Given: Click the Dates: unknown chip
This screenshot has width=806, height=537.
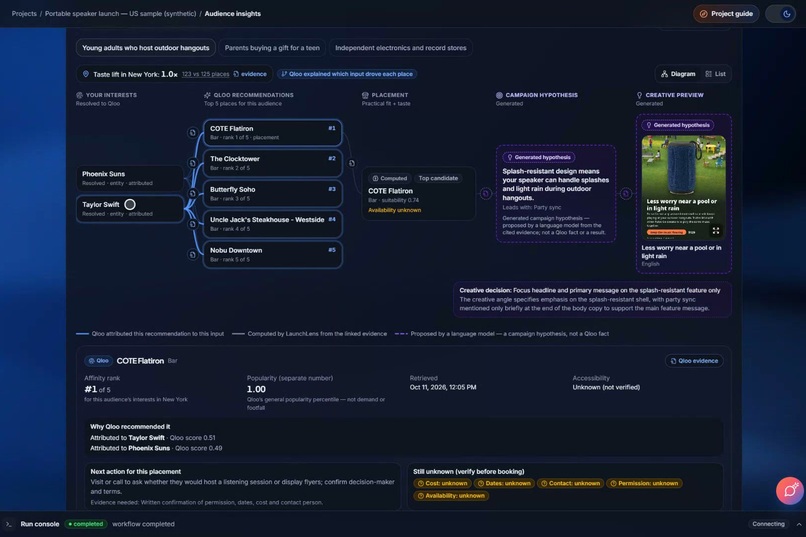Looking at the screenshot, I should tap(503, 483).
